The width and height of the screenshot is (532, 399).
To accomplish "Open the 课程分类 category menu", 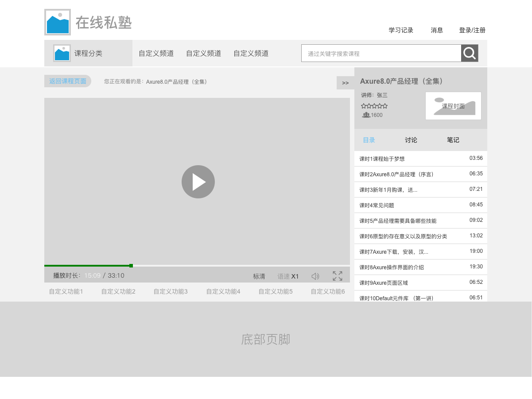I will point(88,53).
